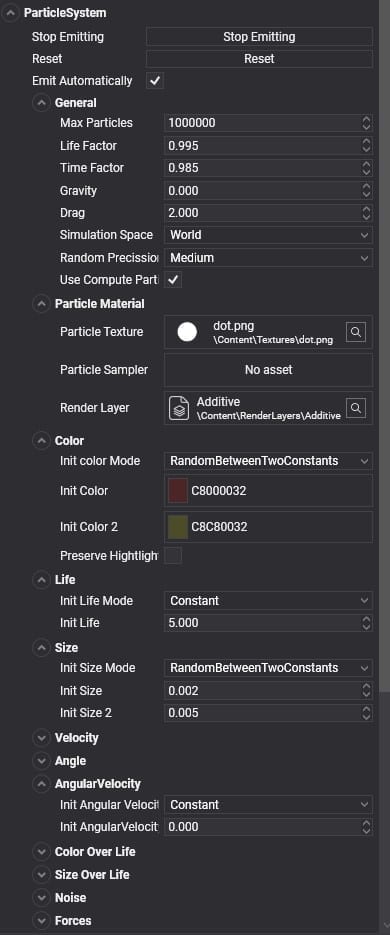The image size is (390, 935).
Task: Toggle the Emit Automatically checkbox
Action: (x=155, y=81)
